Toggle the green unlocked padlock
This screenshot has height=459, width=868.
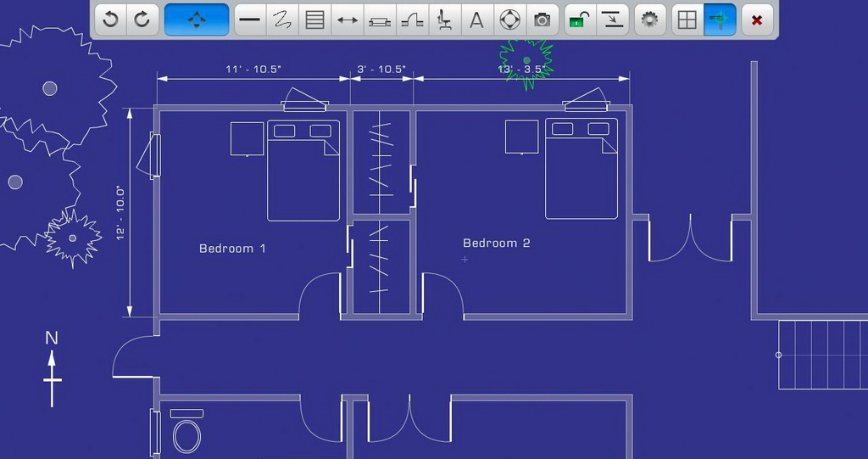click(580, 20)
